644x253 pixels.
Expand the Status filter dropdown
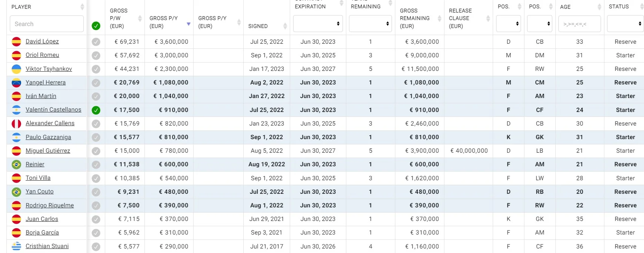click(625, 24)
